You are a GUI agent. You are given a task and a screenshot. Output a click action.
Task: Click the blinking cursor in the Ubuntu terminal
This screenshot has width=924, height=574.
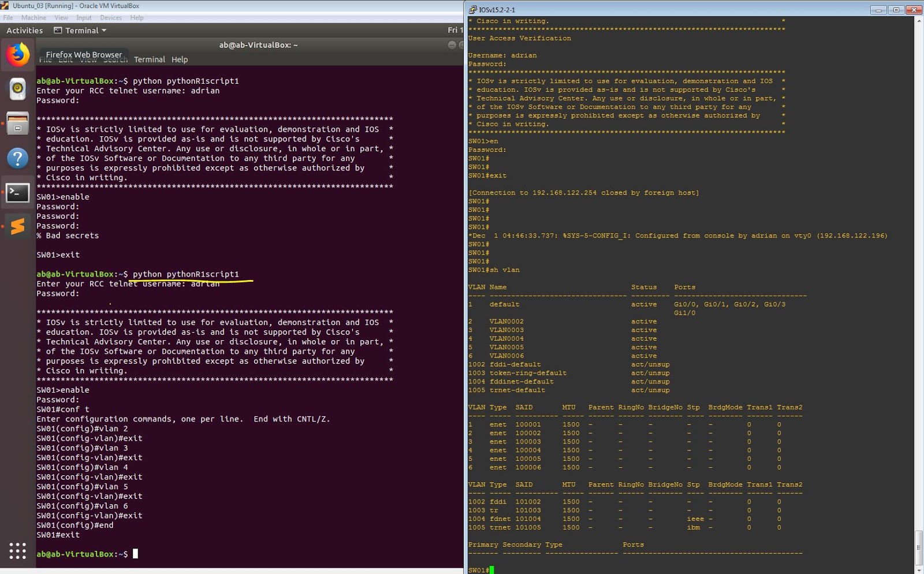pos(136,553)
